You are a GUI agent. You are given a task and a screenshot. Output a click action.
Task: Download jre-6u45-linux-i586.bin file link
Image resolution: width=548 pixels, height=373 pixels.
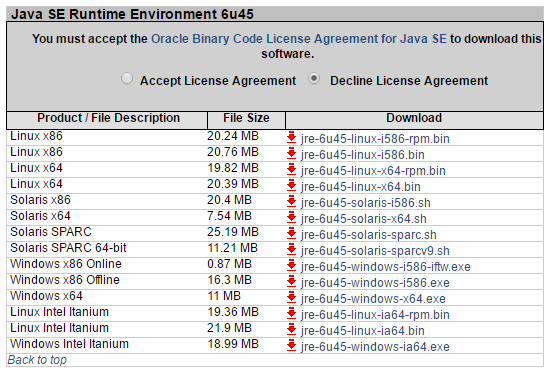(363, 155)
